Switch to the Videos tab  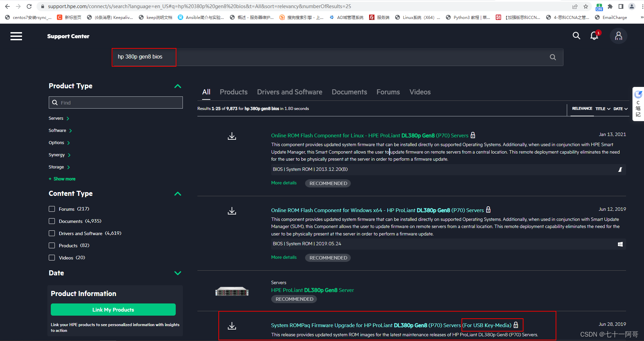point(420,92)
